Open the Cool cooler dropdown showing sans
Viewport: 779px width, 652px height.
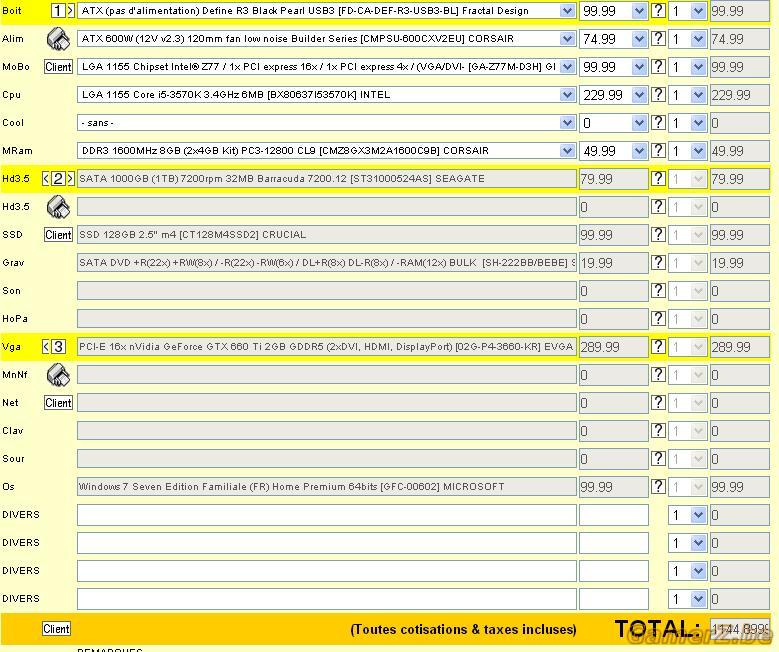click(326, 122)
